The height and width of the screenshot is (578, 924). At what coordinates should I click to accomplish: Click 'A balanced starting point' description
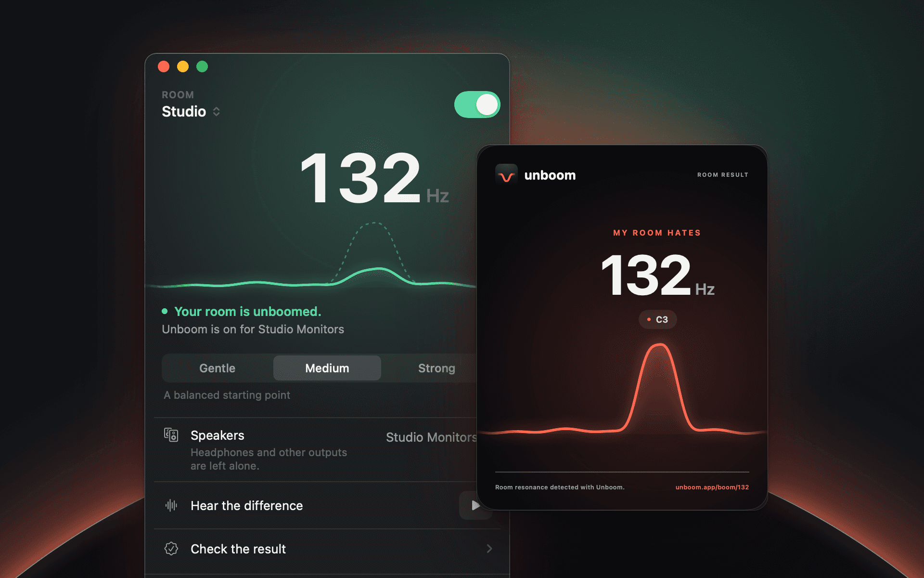(227, 395)
